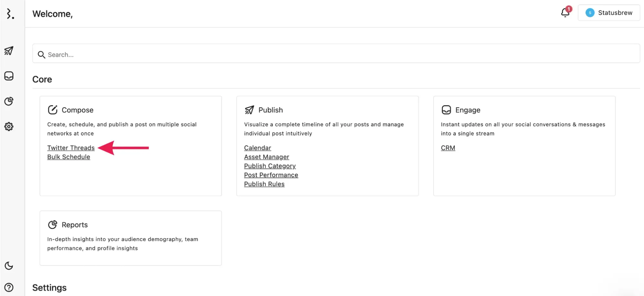The height and width of the screenshot is (296, 644).
Task: Open the Post Performance link
Action: (x=271, y=175)
